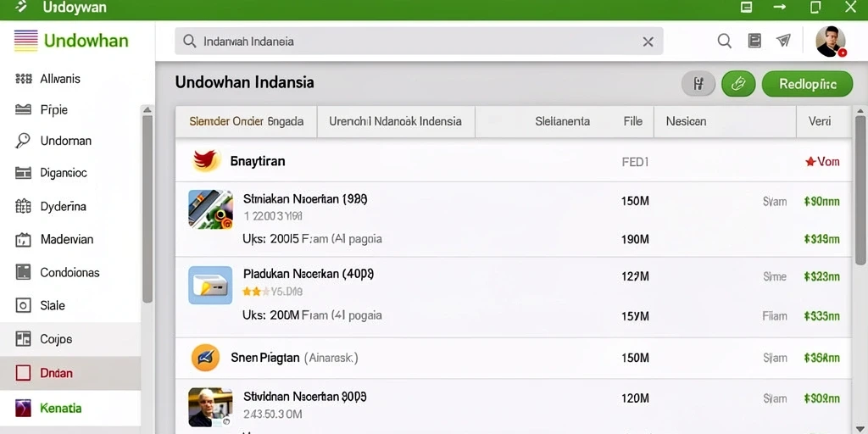The height and width of the screenshot is (434, 868).
Task: Click the gray filter icon button
Action: [698, 84]
